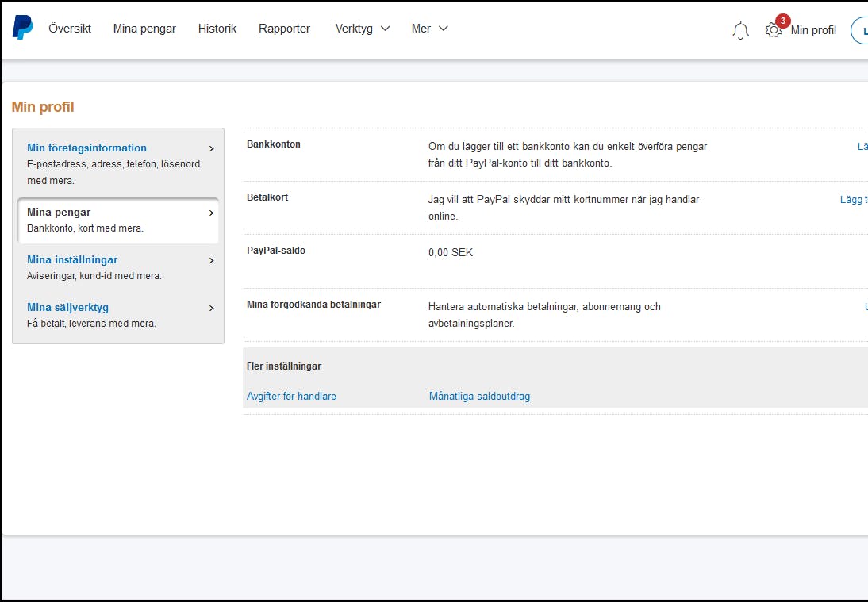Open Min företagsinformation sidebar section
Image resolution: width=868 pixels, height=602 pixels.
87,148
